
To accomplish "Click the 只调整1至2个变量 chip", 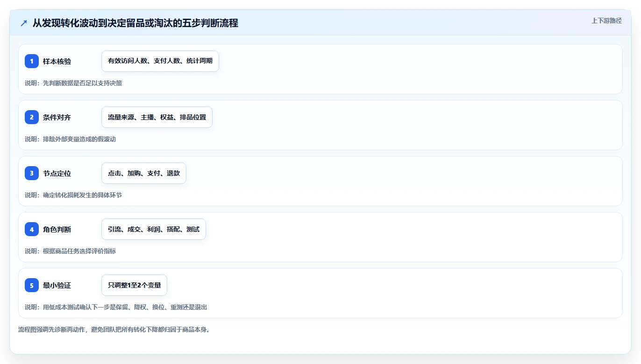I will [134, 285].
